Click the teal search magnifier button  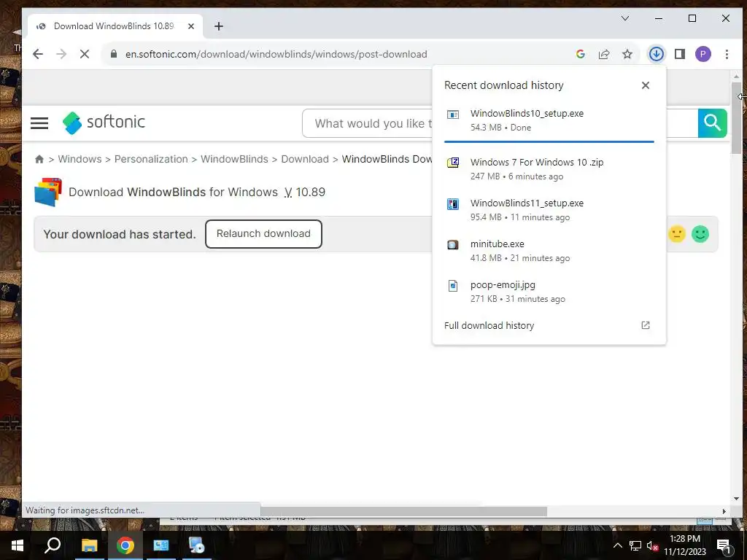coord(712,122)
